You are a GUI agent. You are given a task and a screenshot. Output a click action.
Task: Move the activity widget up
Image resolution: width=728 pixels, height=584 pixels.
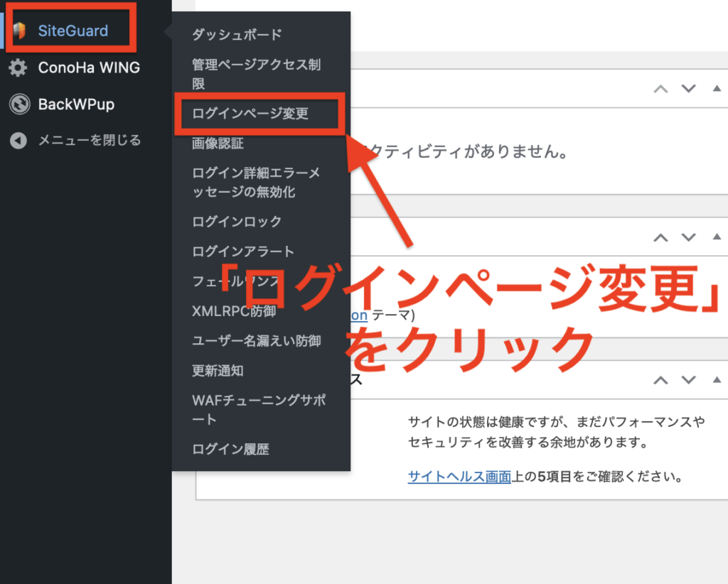pos(660,89)
